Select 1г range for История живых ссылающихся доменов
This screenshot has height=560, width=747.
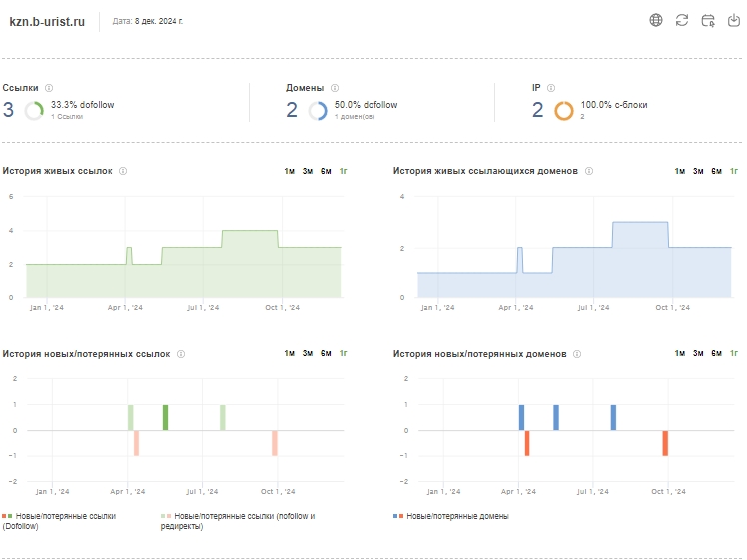734,171
